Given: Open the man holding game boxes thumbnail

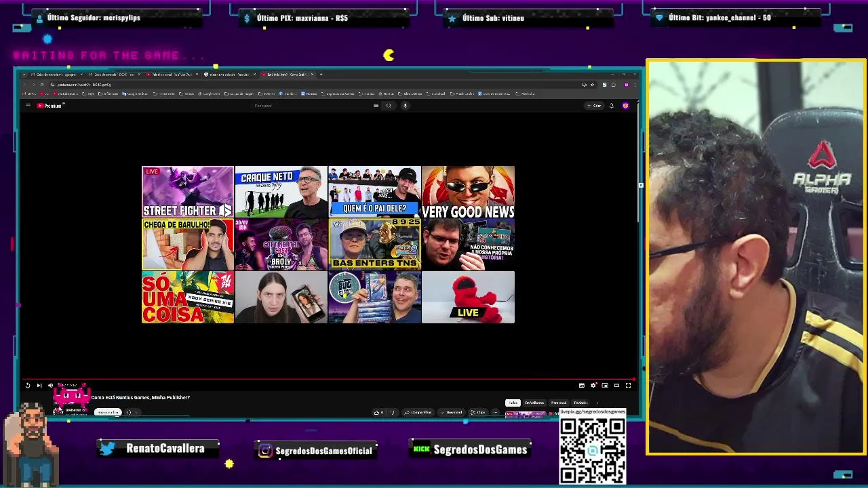Looking at the screenshot, I should 374,297.
